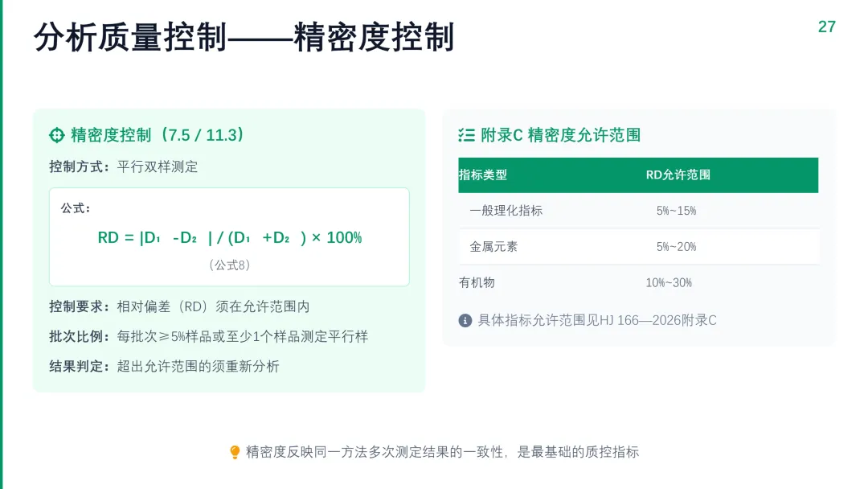Click the 有机物 table row
The image size is (868, 489).
click(x=638, y=282)
